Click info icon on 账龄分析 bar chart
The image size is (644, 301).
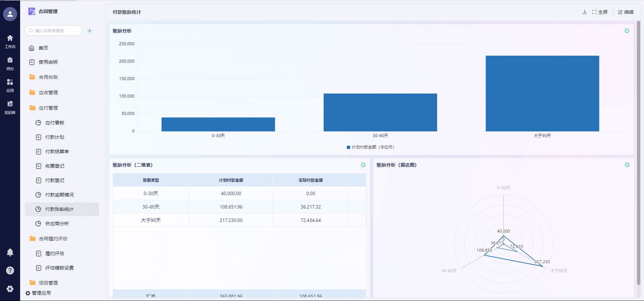[627, 31]
